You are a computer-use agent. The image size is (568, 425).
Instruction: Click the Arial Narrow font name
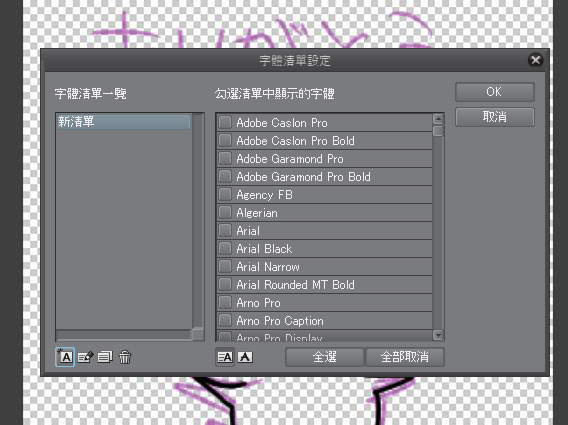tap(268, 267)
